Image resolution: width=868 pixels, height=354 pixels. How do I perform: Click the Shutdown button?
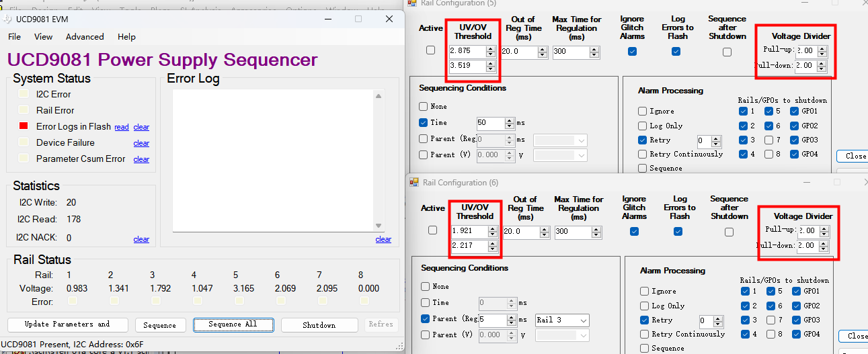coord(319,324)
